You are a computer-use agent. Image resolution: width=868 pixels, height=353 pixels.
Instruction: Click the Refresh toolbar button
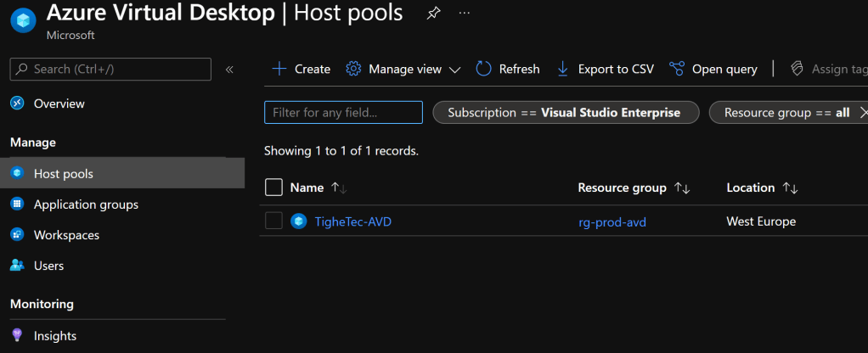[x=508, y=70]
